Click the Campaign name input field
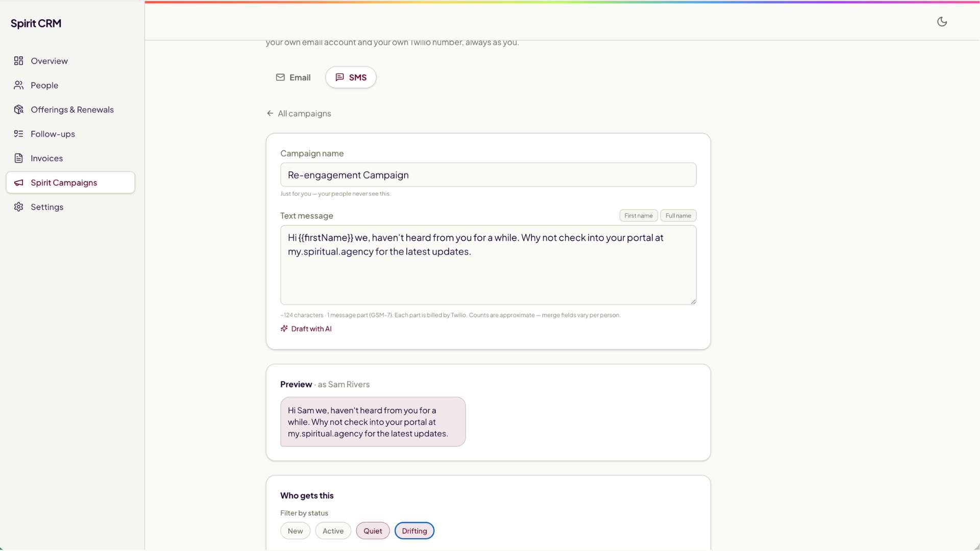This screenshot has width=980, height=551. point(488,175)
